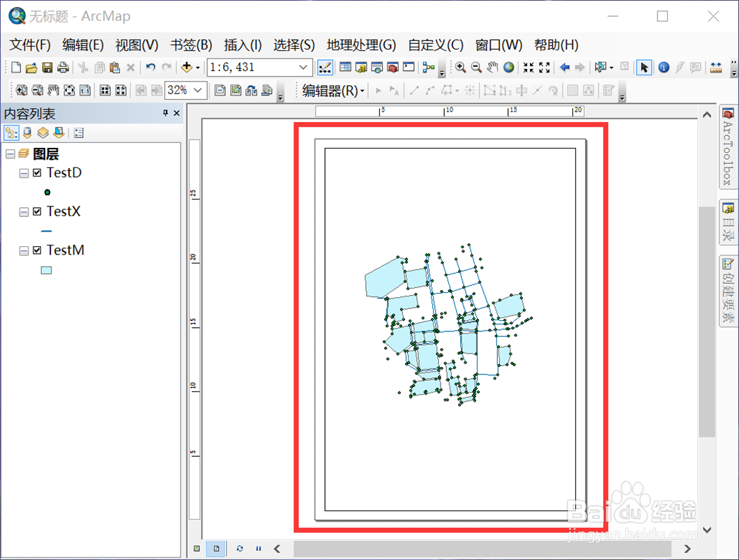This screenshot has height=560, width=739.
Task: Undo the last action
Action: click(151, 68)
